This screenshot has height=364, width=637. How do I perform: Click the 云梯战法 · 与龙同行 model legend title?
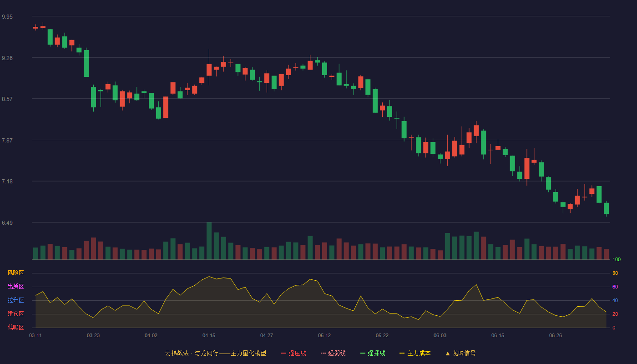tap(215, 353)
